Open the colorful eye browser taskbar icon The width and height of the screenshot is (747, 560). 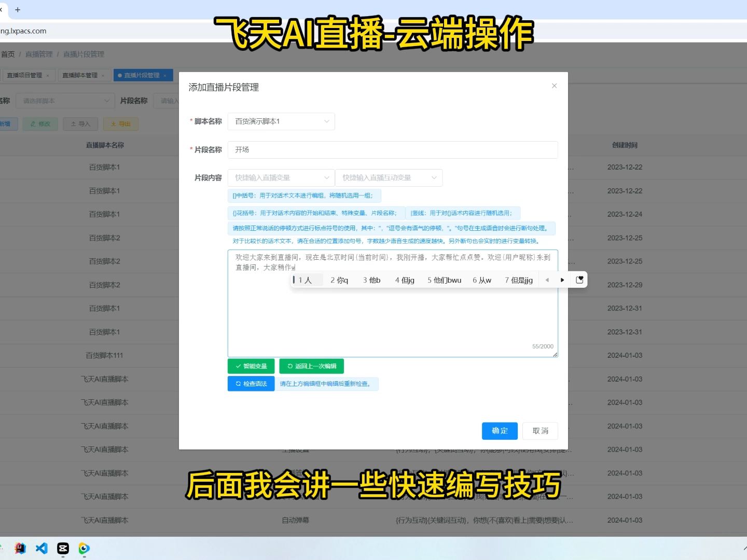pos(84,548)
